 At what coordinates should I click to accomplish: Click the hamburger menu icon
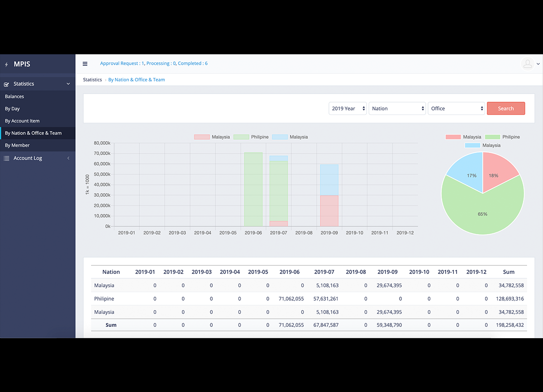click(x=85, y=64)
